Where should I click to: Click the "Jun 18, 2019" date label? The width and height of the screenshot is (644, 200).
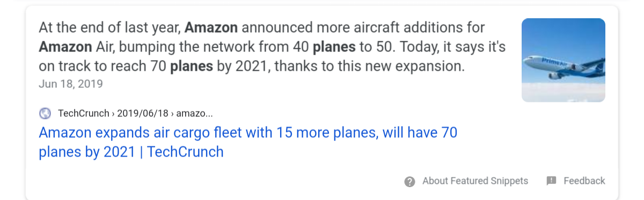click(71, 84)
